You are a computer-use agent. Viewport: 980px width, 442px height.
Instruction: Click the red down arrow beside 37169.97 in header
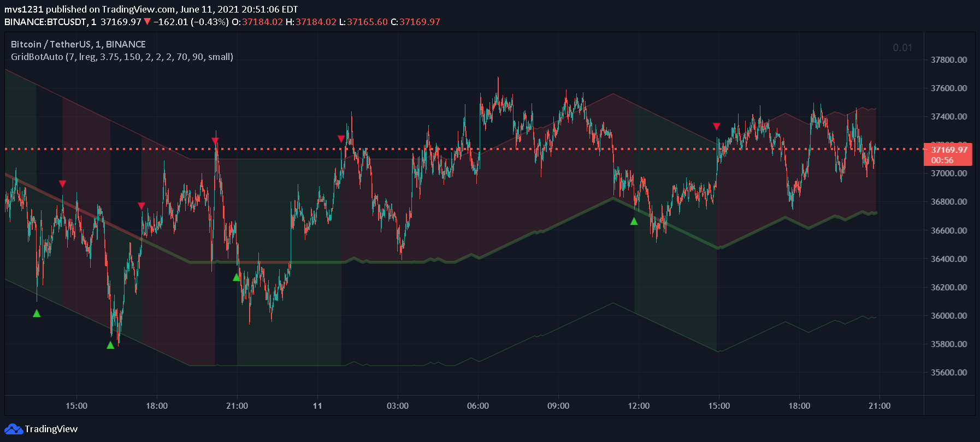point(147,22)
